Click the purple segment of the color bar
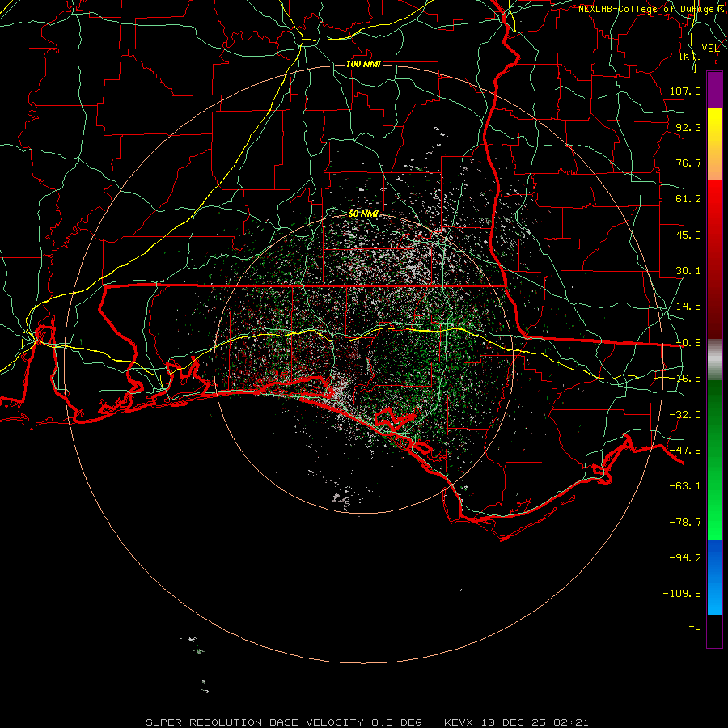This screenshot has height=728, width=728. (714, 90)
